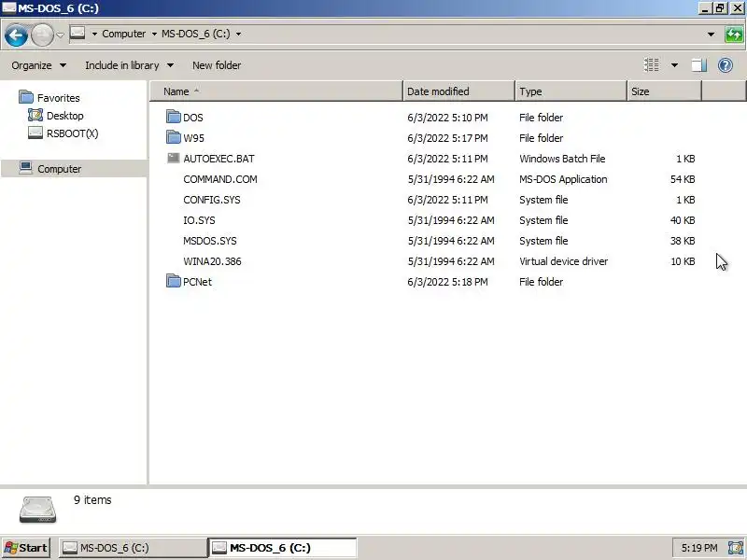Image resolution: width=747 pixels, height=560 pixels.
Task: Expand the arrow after MS-DOS_6 (C:) in the address bar
Action: (238, 34)
